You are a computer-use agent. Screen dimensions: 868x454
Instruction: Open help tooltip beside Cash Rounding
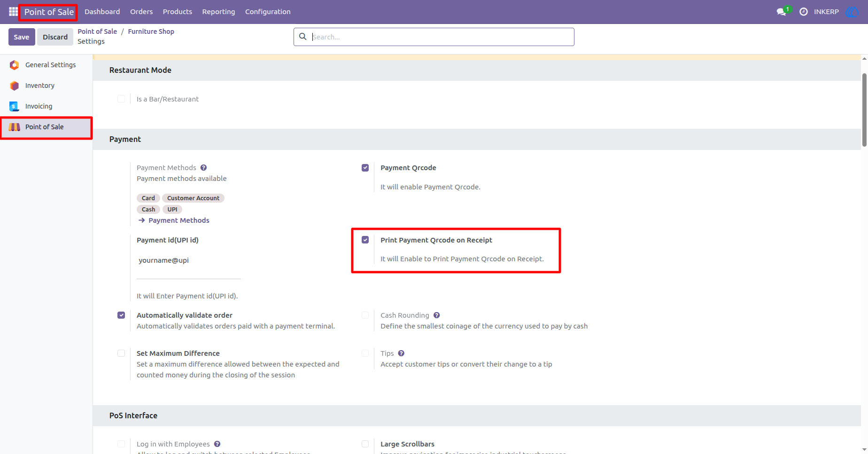pyautogui.click(x=436, y=315)
